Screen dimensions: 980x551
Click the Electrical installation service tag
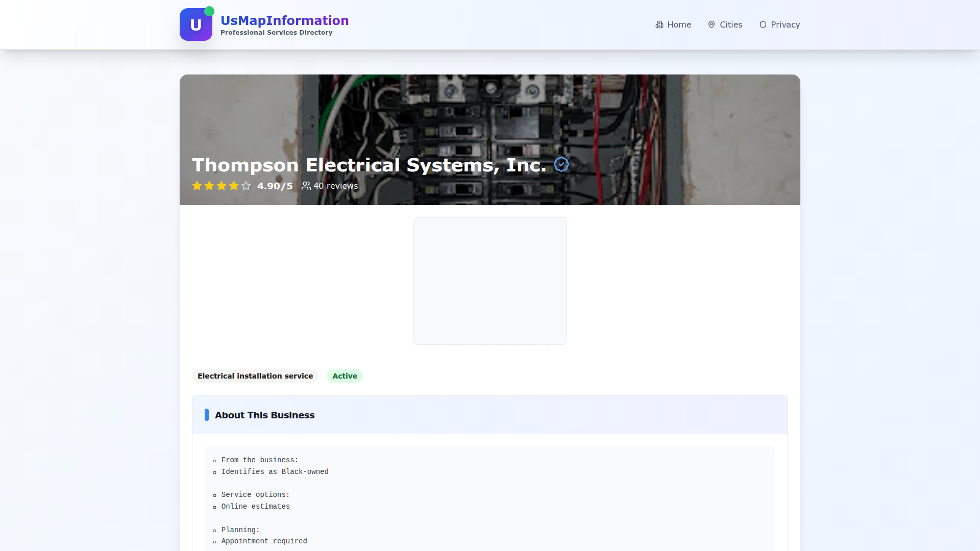(x=255, y=376)
